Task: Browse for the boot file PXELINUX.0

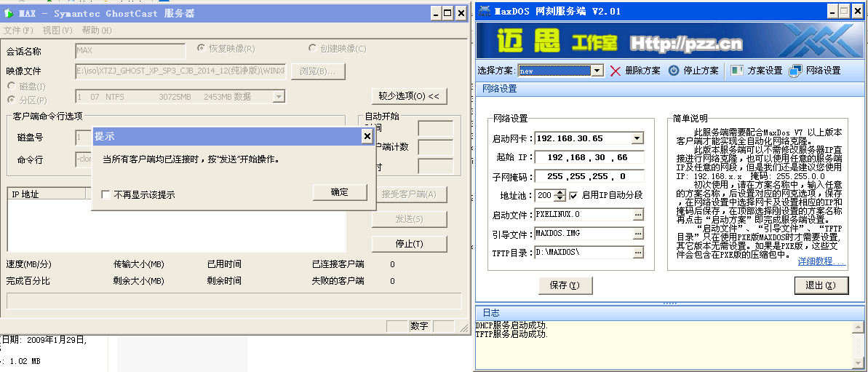Action: [639, 214]
